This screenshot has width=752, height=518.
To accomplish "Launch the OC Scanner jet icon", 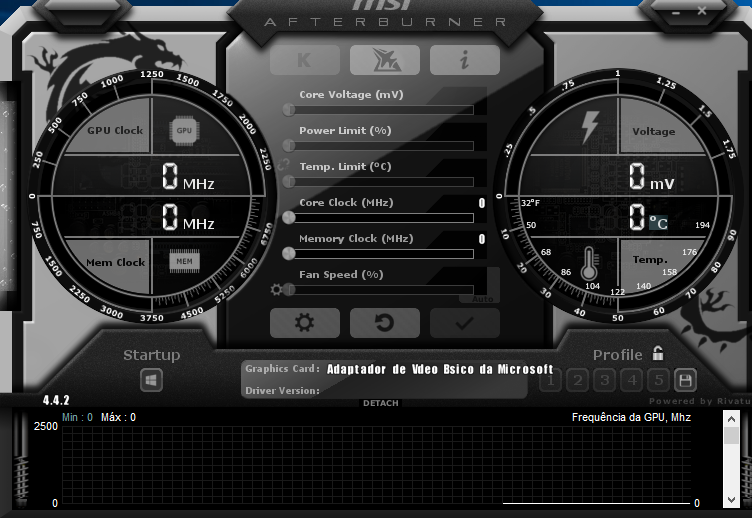I will pyautogui.click(x=385, y=60).
